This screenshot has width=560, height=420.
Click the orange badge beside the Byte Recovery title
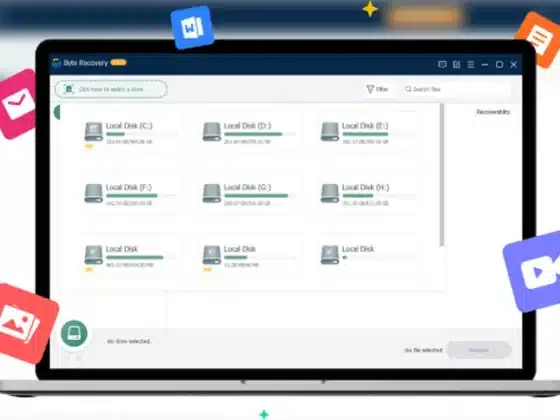point(118,62)
